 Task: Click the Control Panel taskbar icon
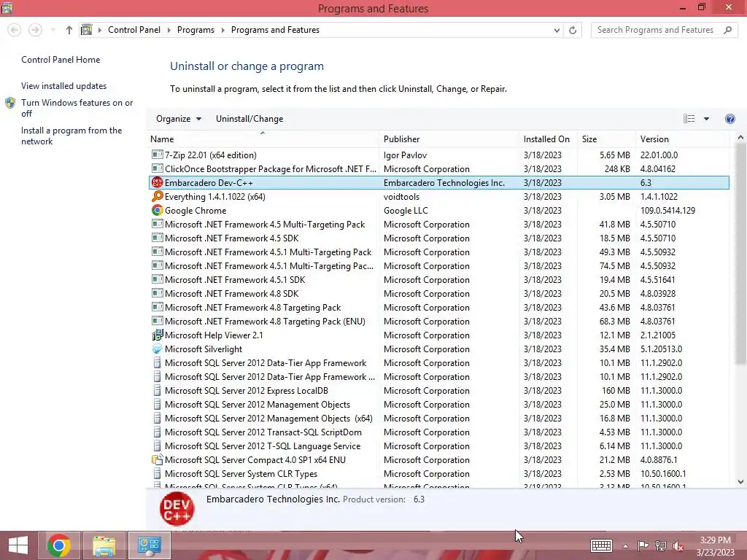pos(149,545)
